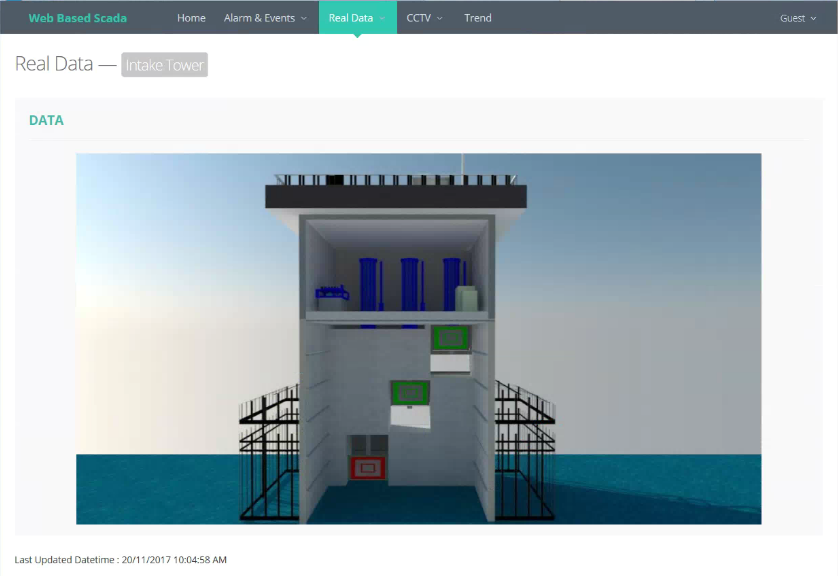
Task: Select the Real Data tab
Action: [x=358, y=18]
